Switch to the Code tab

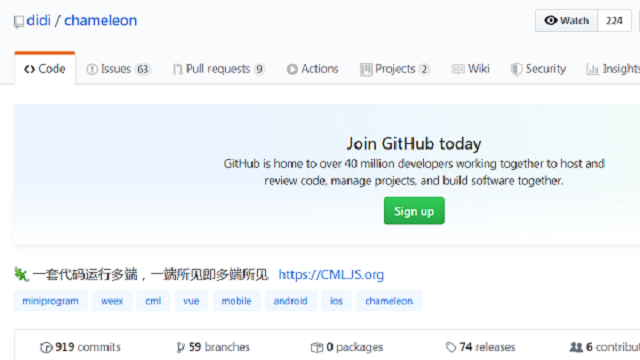click(45, 69)
